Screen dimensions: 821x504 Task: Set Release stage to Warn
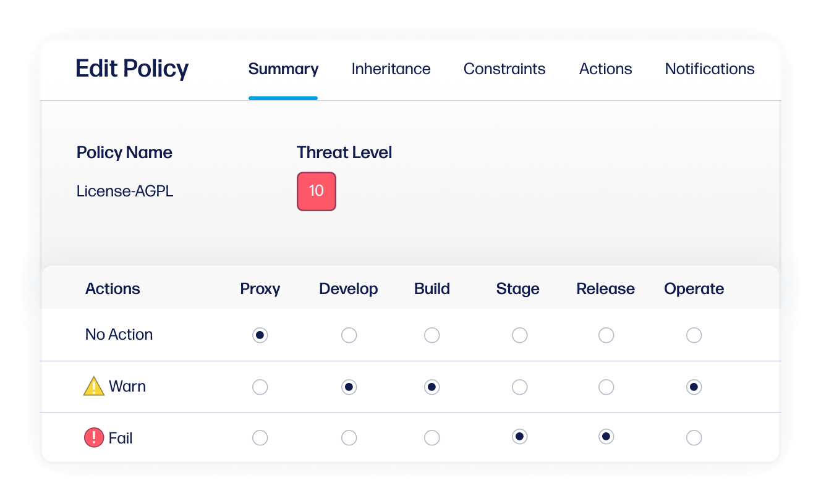[606, 387]
